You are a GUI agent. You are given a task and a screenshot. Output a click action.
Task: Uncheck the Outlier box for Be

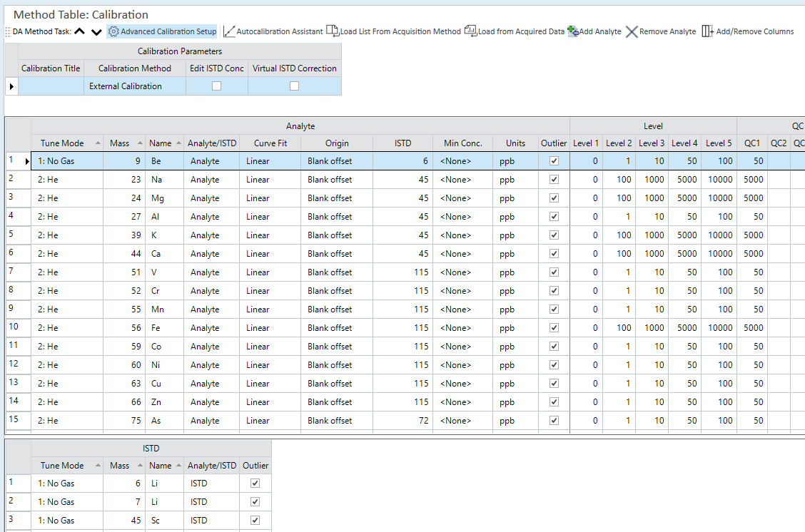point(554,161)
